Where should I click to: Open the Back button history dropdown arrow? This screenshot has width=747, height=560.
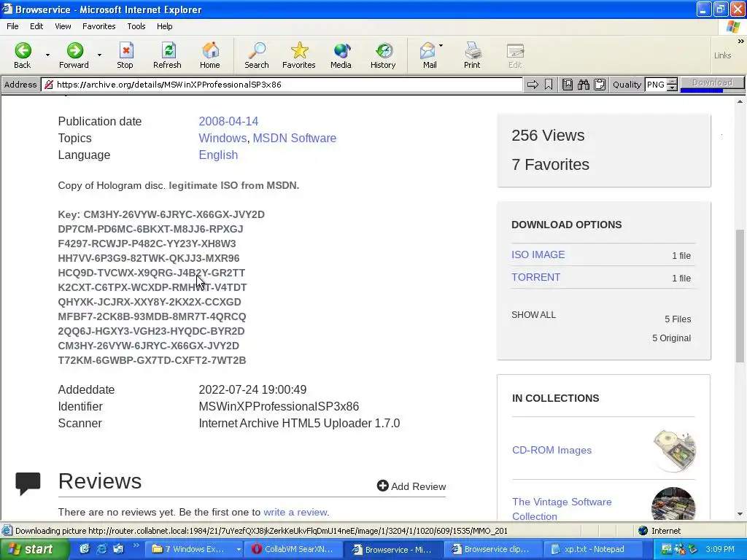[47, 55]
